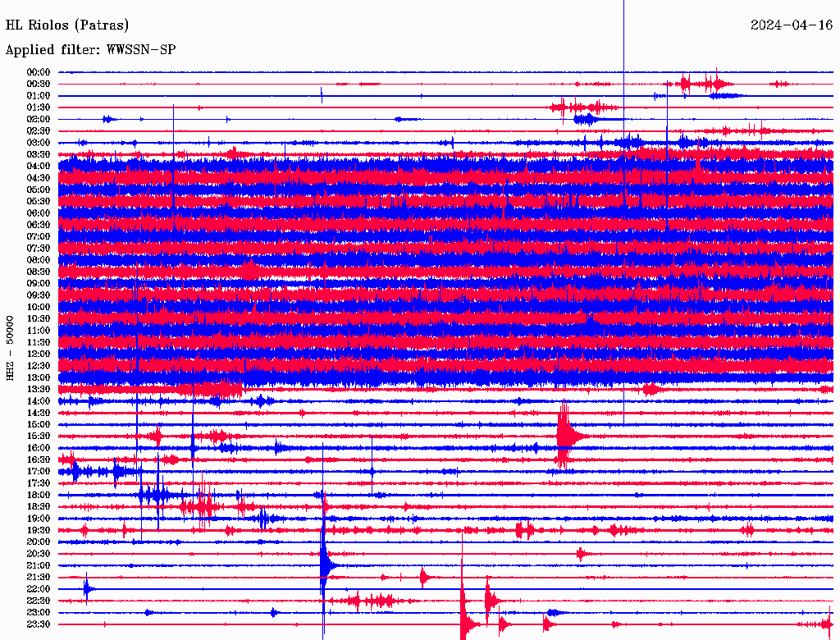The height and width of the screenshot is (640, 840).
Task: Select the 22:00 time label
Action: (39, 589)
